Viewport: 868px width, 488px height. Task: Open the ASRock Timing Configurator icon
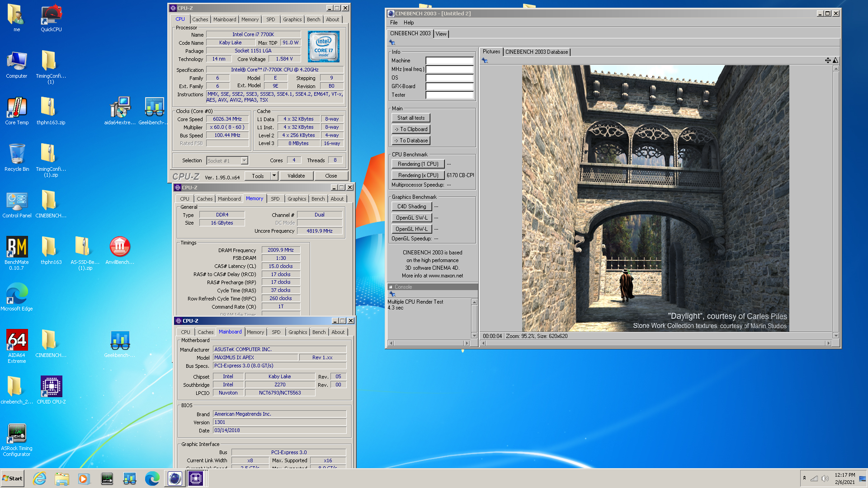(x=17, y=440)
